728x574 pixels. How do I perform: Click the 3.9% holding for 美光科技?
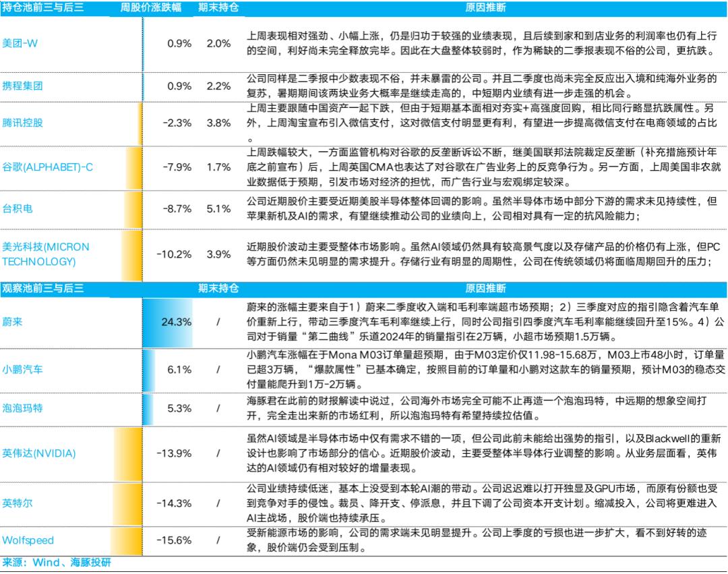[218, 254]
